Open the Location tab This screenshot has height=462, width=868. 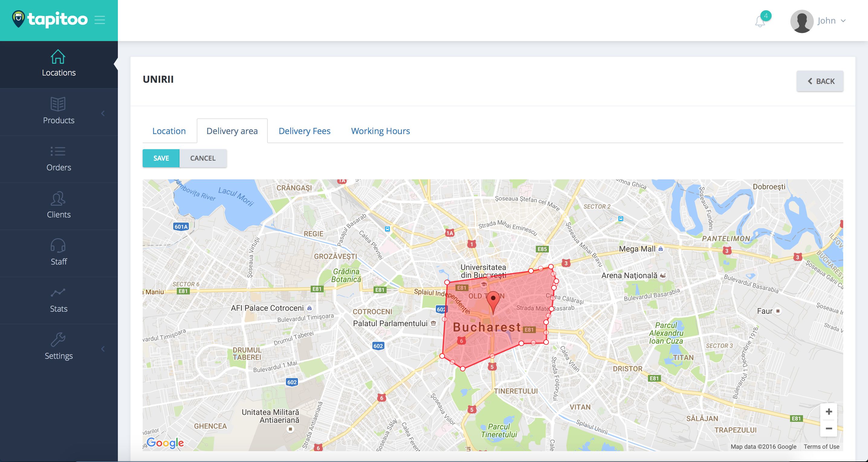point(169,131)
